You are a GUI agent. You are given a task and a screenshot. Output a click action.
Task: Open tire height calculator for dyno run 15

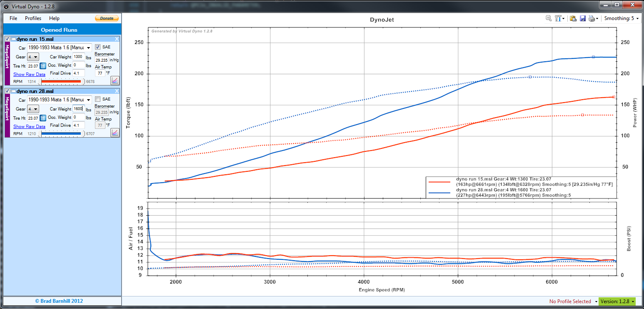[43, 66]
